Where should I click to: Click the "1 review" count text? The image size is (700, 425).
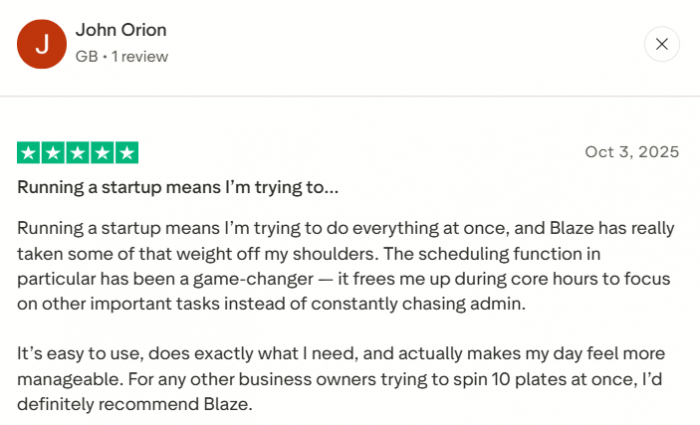pyautogui.click(x=138, y=57)
